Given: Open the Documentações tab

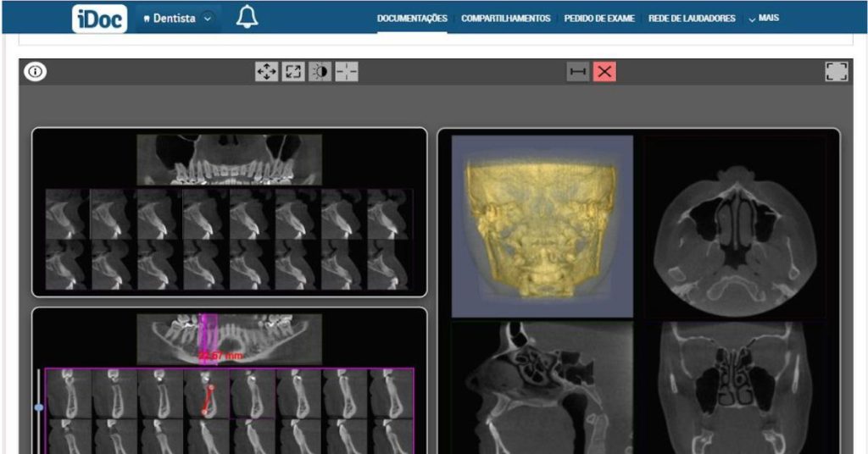Looking at the screenshot, I should [x=412, y=18].
